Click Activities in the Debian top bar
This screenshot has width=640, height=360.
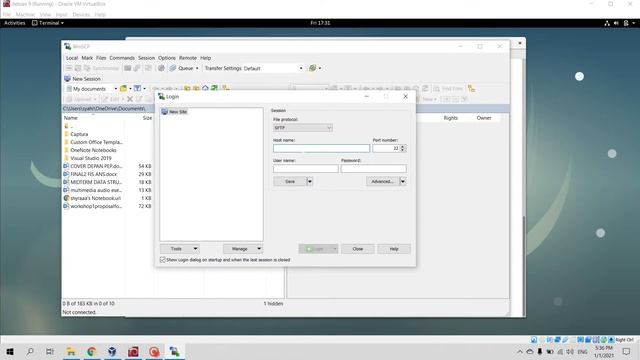pyautogui.click(x=15, y=23)
